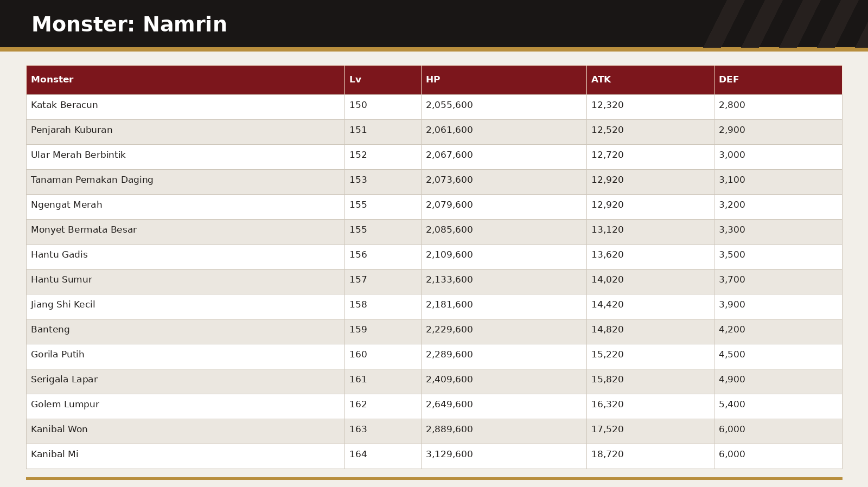This screenshot has height=487, width=868.
Task: Select Gorila Putih level 160 cell
Action: click(x=382, y=356)
